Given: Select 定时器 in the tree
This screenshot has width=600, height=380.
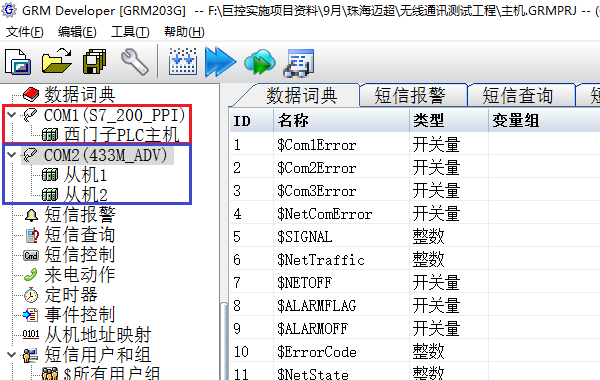Looking at the screenshot, I should click(71, 295).
